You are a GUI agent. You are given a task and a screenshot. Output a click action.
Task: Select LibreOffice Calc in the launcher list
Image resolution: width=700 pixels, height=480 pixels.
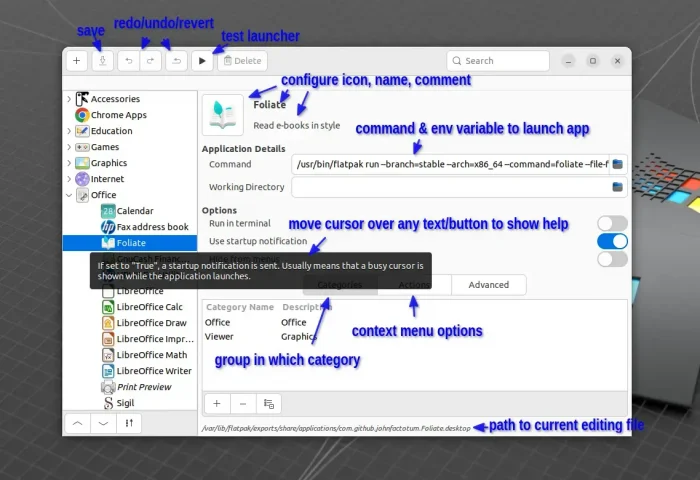[149, 307]
